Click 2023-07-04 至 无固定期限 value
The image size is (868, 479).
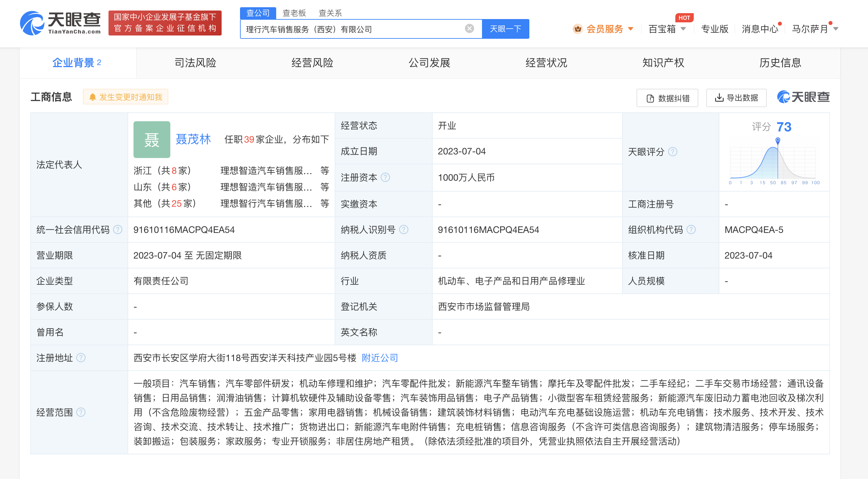point(187,255)
